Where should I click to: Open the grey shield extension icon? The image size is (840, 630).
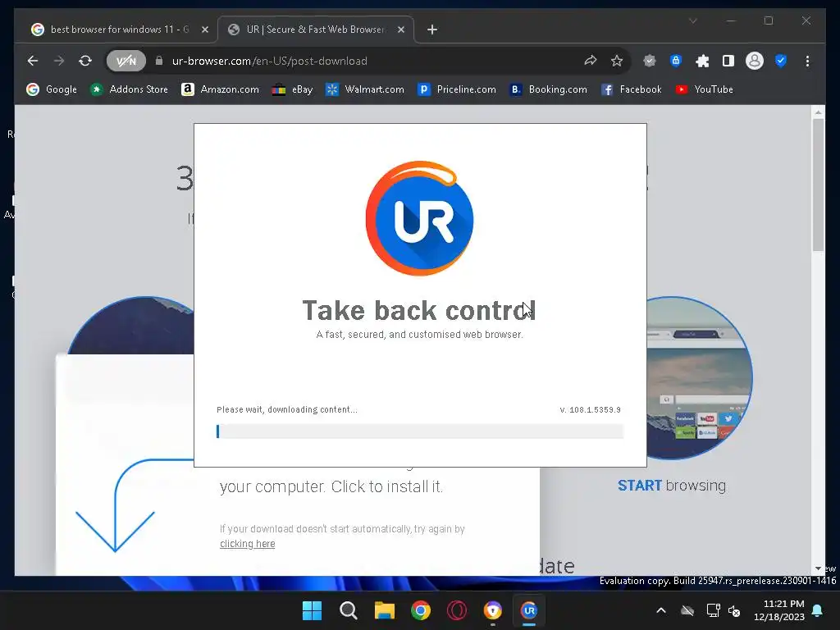[x=650, y=61]
